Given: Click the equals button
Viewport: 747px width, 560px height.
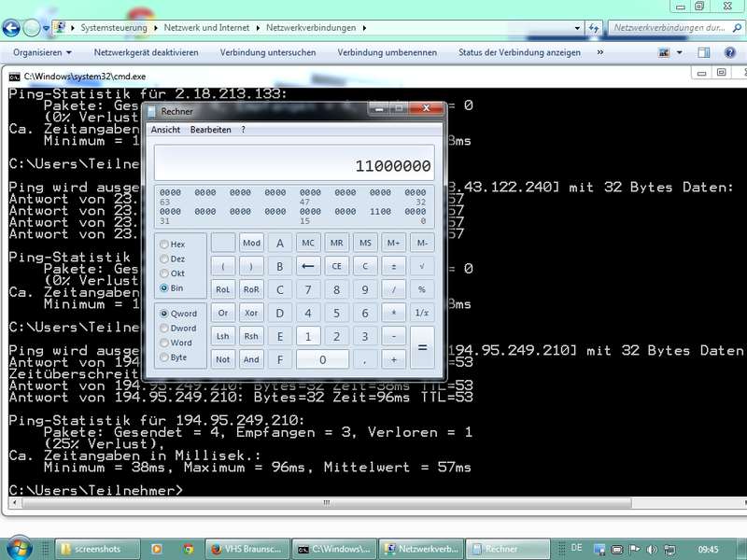Looking at the screenshot, I should point(422,347).
